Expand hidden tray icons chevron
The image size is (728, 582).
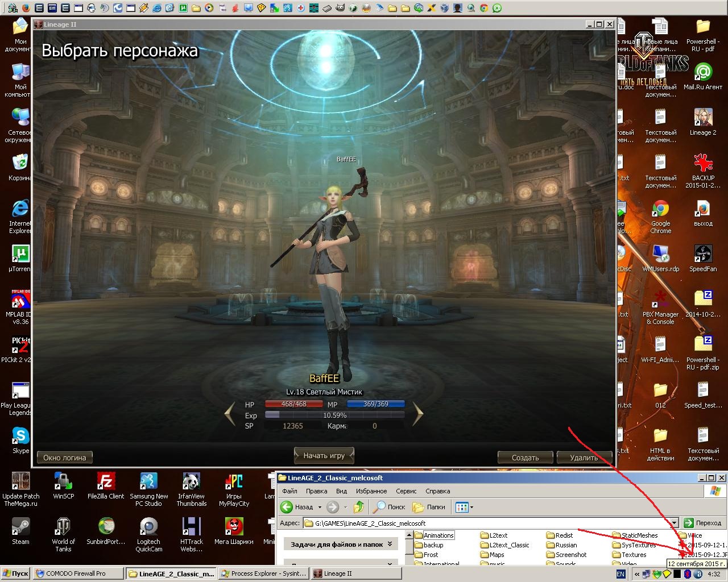[637, 574]
